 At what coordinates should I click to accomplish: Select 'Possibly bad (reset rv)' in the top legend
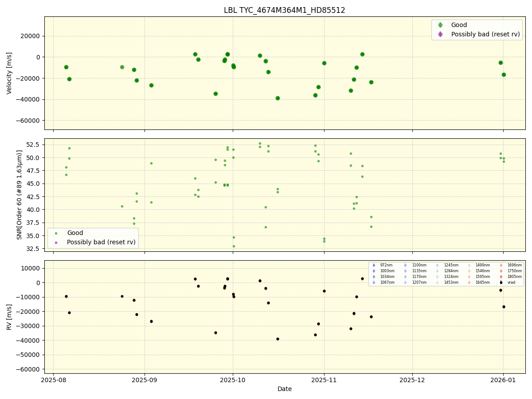point(485,34)
